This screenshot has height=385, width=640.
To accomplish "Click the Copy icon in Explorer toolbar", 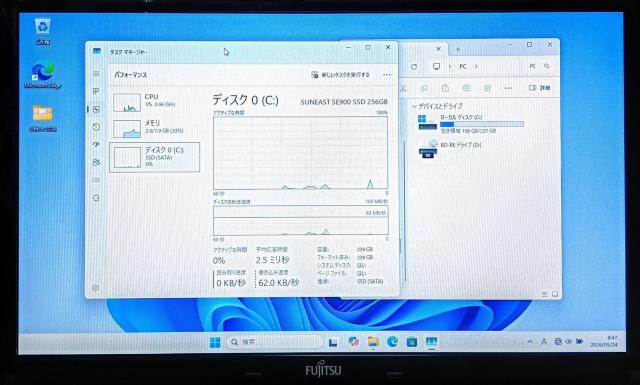I will click(424, 88).
